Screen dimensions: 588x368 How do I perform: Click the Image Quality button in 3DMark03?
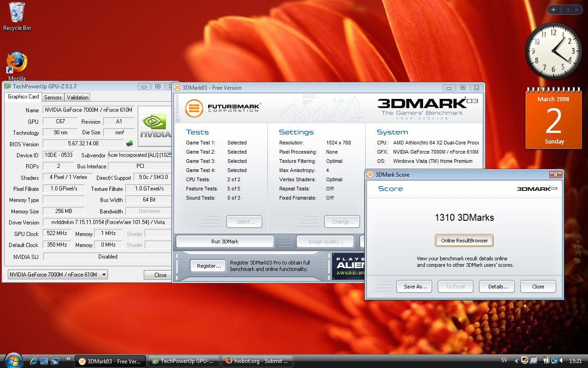click(x=325, y=241)
